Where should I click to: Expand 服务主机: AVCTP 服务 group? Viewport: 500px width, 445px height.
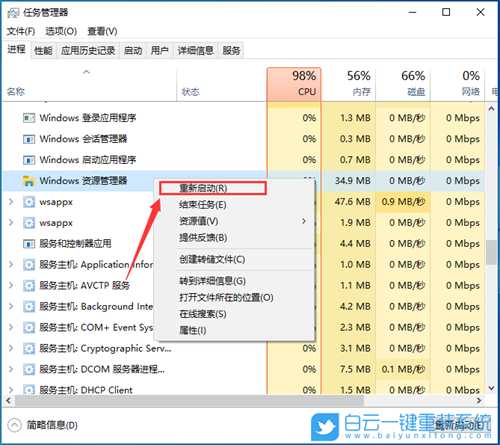point(11,285)
